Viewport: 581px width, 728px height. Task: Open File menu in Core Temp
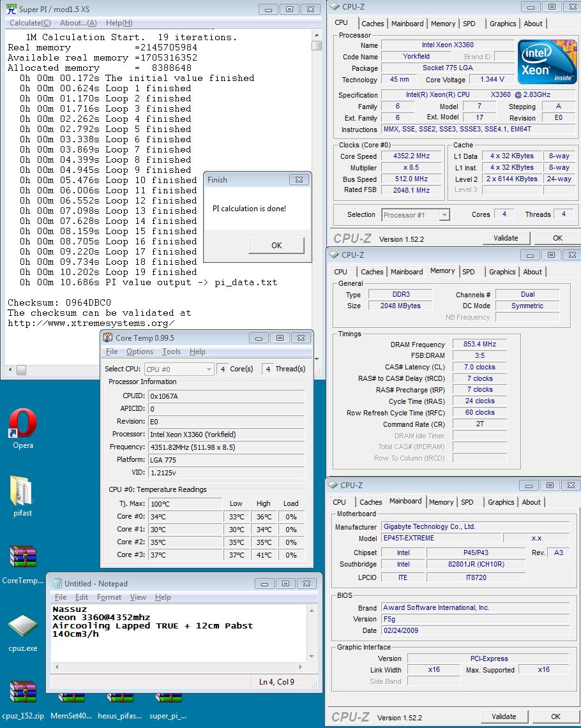(x=112, y=352)
